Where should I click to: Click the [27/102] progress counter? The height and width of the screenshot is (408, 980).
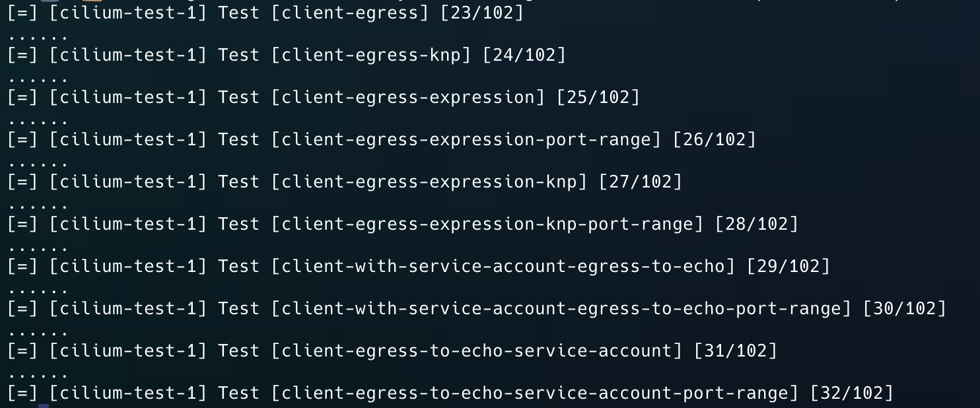click(641, 182)
